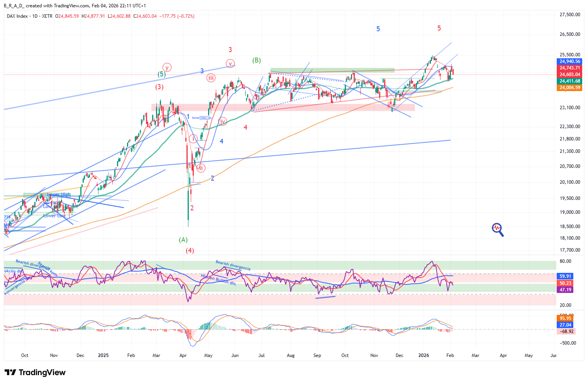Viewport: 588px width, 384px height.
Task: Select the purple 47.19 RSI value label
Action: [566, 290]
